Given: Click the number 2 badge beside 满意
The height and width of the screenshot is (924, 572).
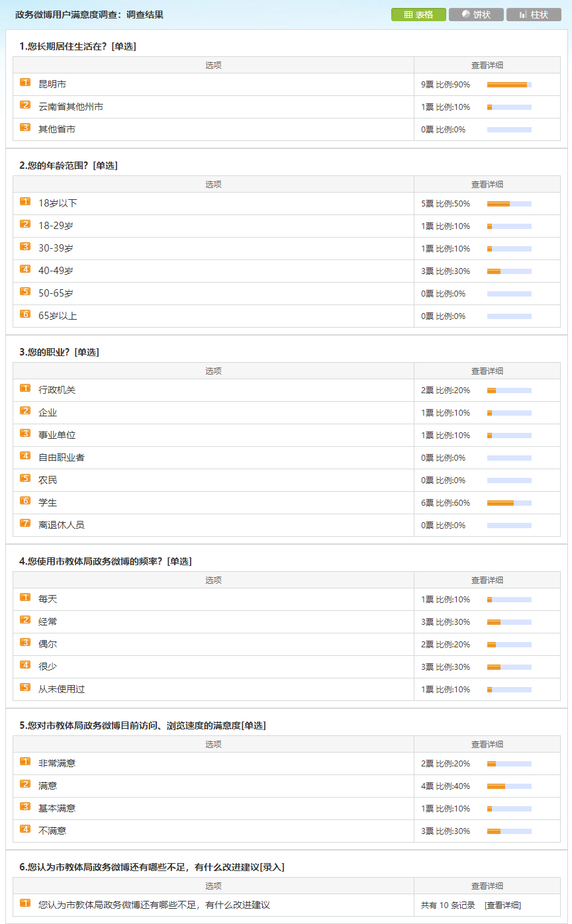Looking at the screenshot, I should pyautogui.click(x=25, y=784).
